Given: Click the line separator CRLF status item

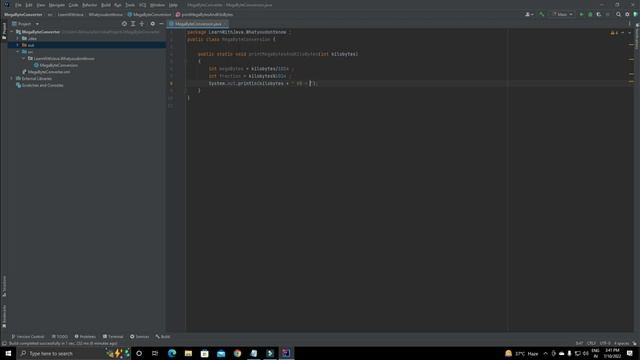Looking at the screenshot, I should (591, 344).
